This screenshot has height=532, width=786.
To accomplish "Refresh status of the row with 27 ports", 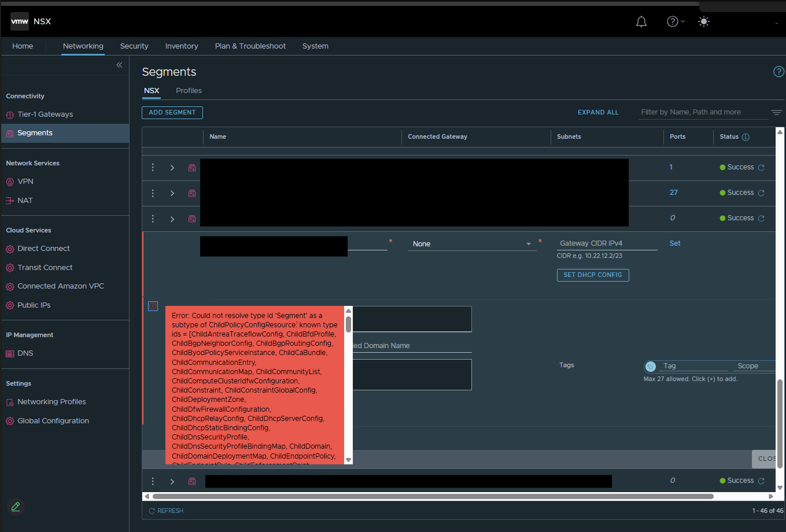I will (x=761, y=193).
